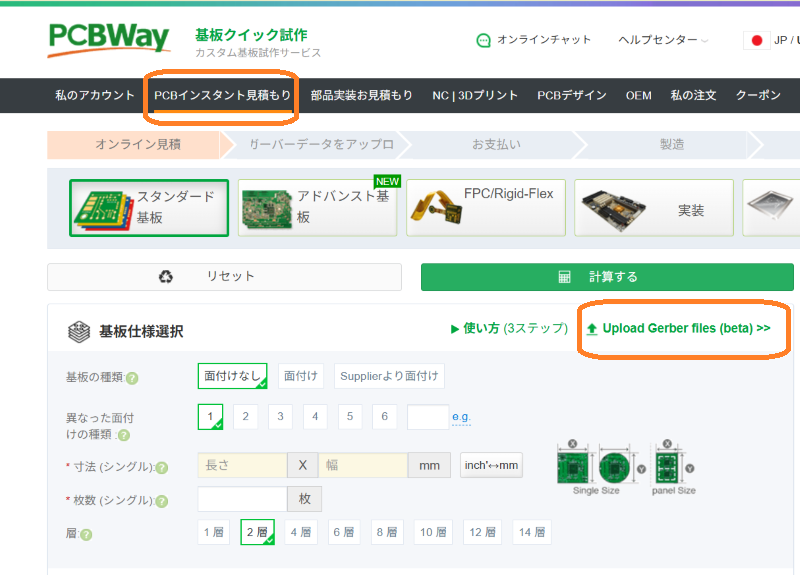Click the 長さ length input field
This screenshot has height=575, width=800.
242,465
